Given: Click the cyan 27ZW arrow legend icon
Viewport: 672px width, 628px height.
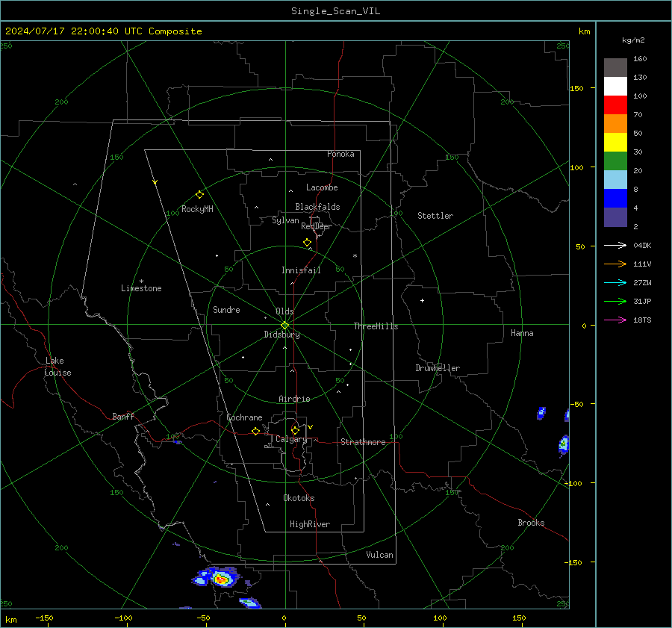Looking at the screenshot, I should pyautogui.click(x=615, y=282).
